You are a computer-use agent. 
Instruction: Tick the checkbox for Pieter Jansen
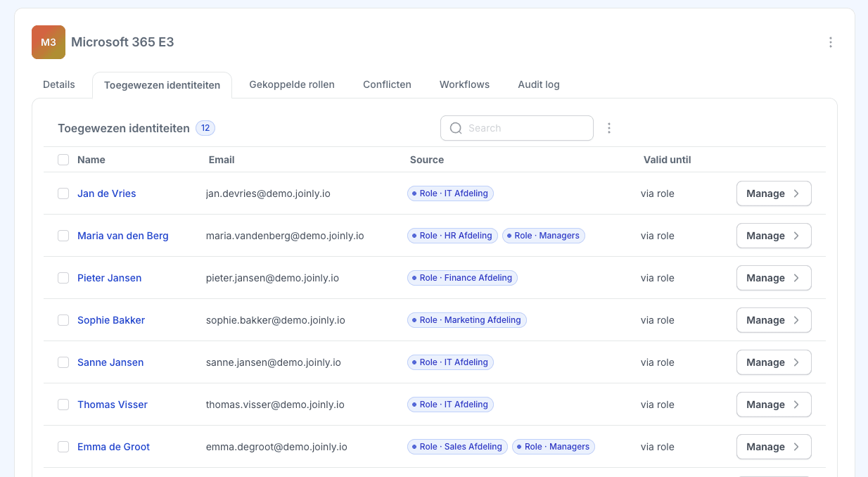(x=63, y=278)
